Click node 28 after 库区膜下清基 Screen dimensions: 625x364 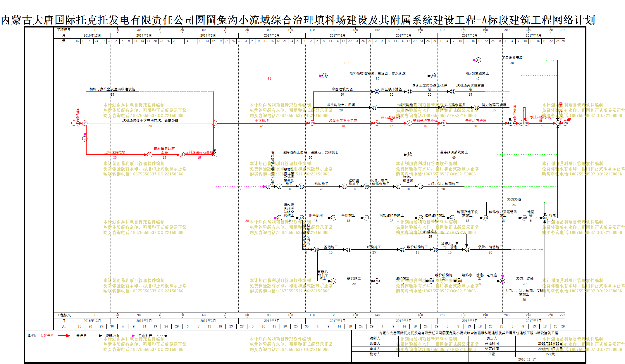pyautogui.click(x=409, y=92)
